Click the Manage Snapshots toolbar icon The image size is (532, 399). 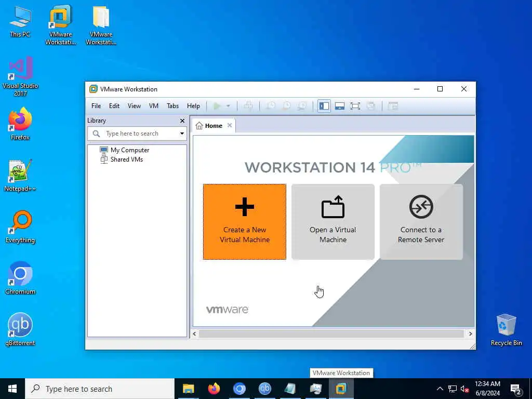tap(302, 106)
